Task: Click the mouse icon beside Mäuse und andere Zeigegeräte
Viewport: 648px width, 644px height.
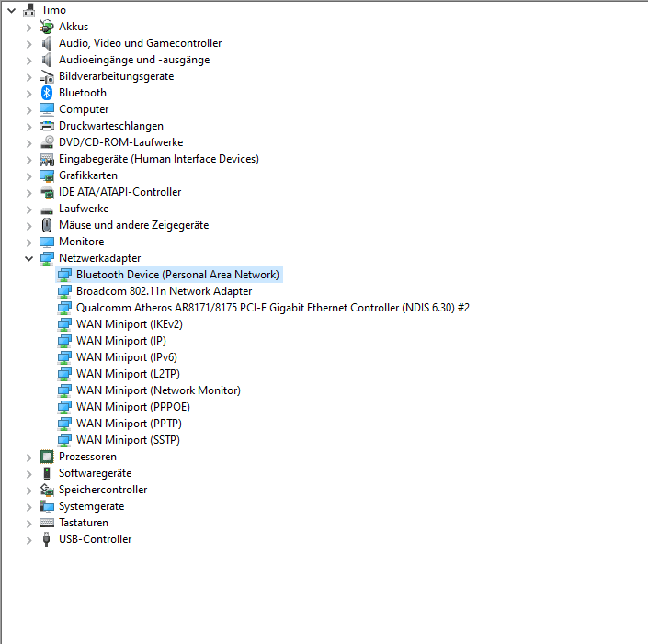Action: point(47,225)
